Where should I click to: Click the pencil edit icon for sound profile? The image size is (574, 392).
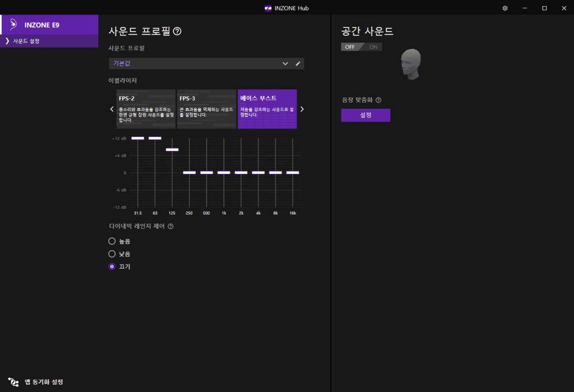(x=298, y=64)
